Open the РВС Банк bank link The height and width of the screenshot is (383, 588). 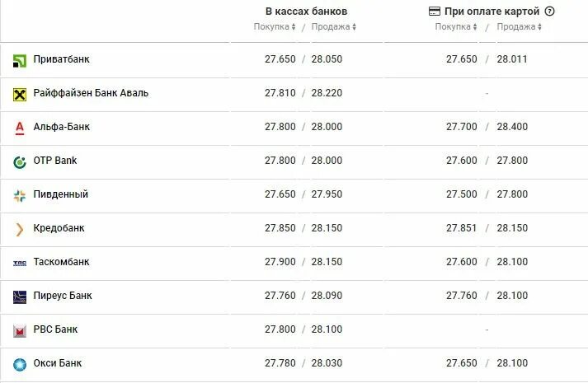coord(55,329)
